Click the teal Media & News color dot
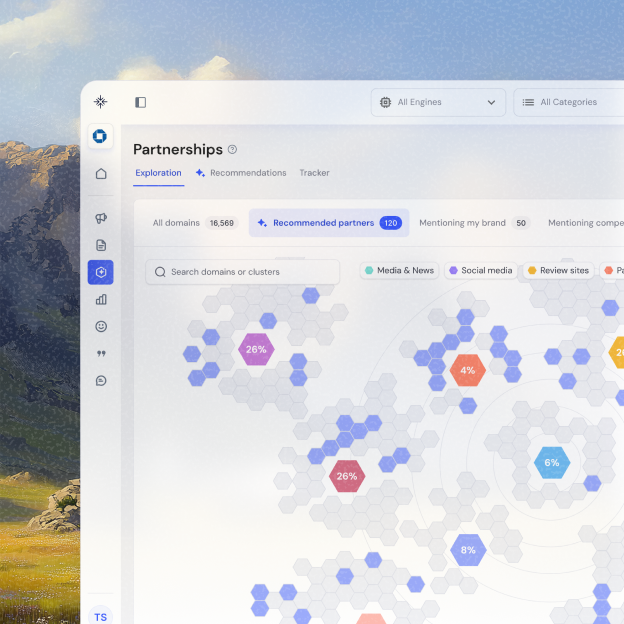 point(369,270)
